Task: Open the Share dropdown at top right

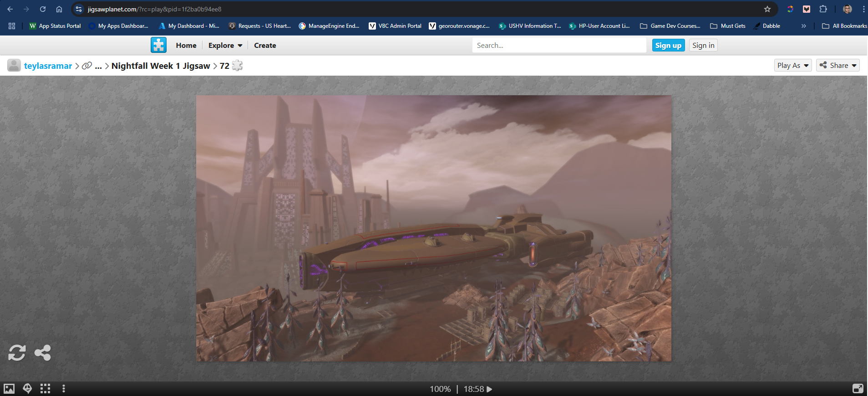Action: pos(838,66)
